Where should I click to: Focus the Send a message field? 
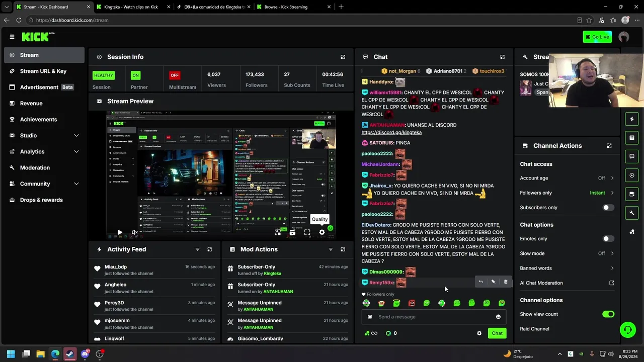tap(434, 317)
